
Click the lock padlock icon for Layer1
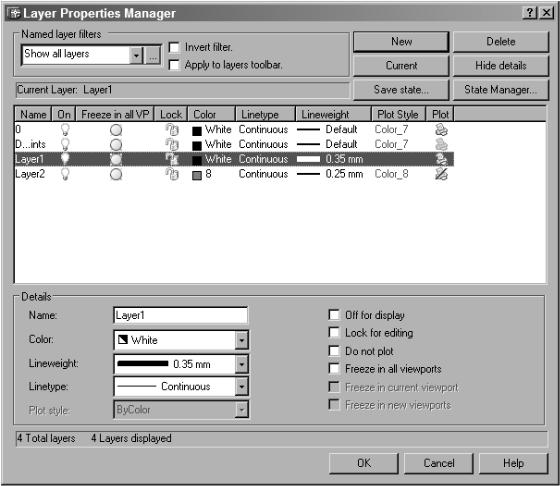(x=172, y=159)
